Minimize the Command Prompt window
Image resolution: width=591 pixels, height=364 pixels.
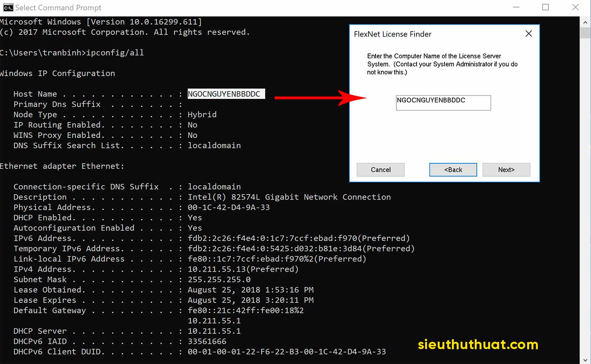(x=516, y=7)
